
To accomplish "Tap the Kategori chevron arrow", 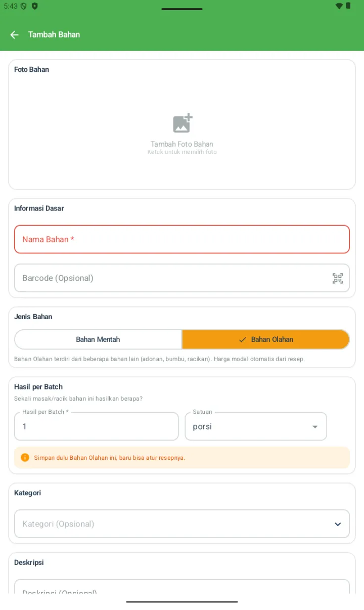I will tap(338, 524).
